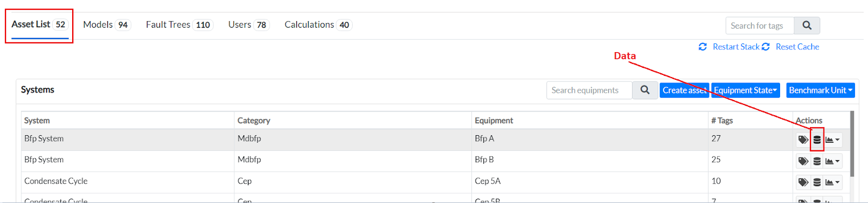Screen dimensions: 868x203
Task: Open tags icon for Bfp B row
Action: [803, 161]
